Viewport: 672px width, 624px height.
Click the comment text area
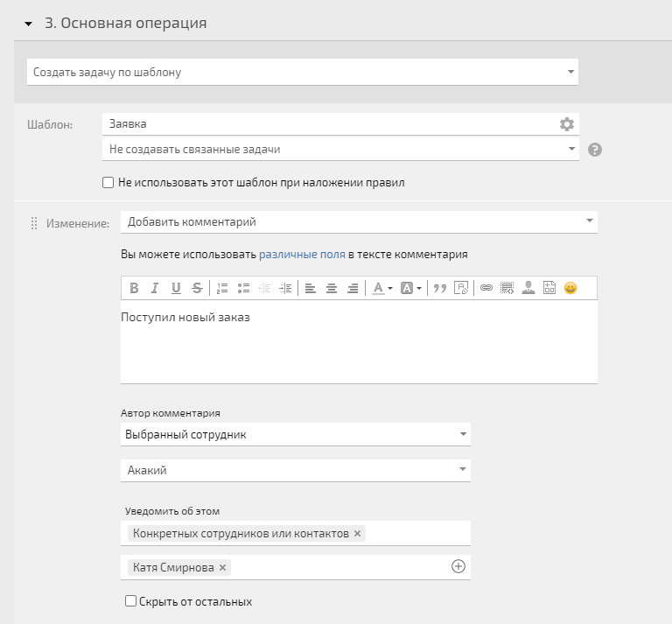point(359,342)
